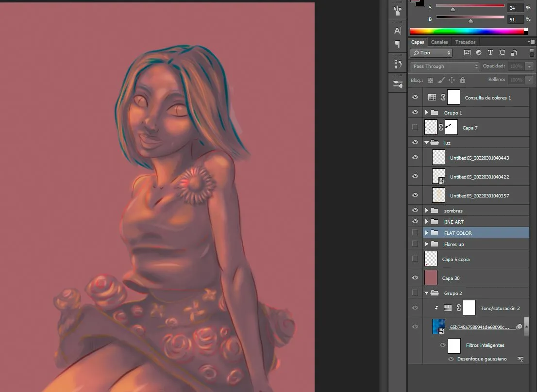Image resolution: width=537 pixels, height=392 pixels.
Task: Open the Brush settings panel icon
Action: pos(398,84)
